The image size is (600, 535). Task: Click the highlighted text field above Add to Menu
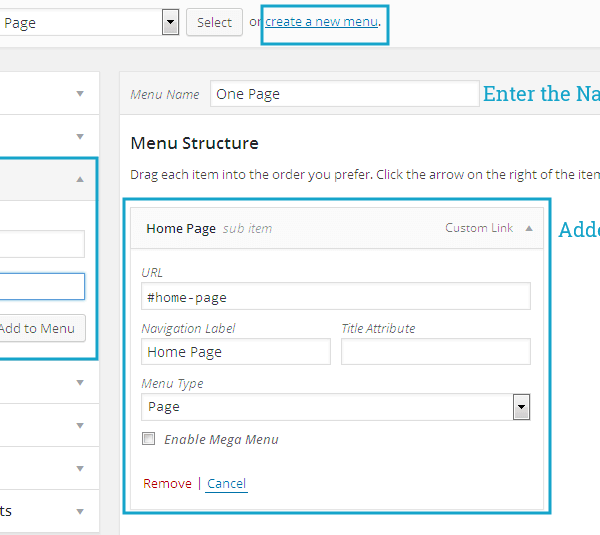tap(42, 287)
